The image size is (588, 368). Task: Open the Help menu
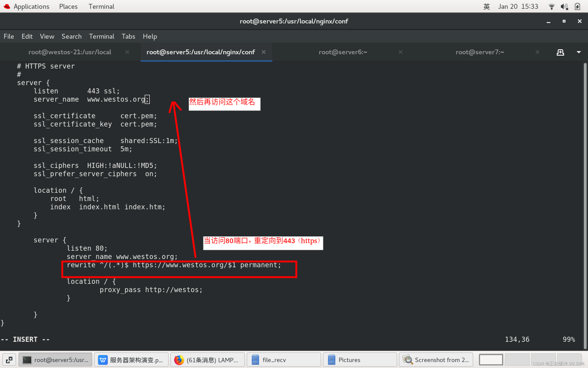[x=150, y=36]
